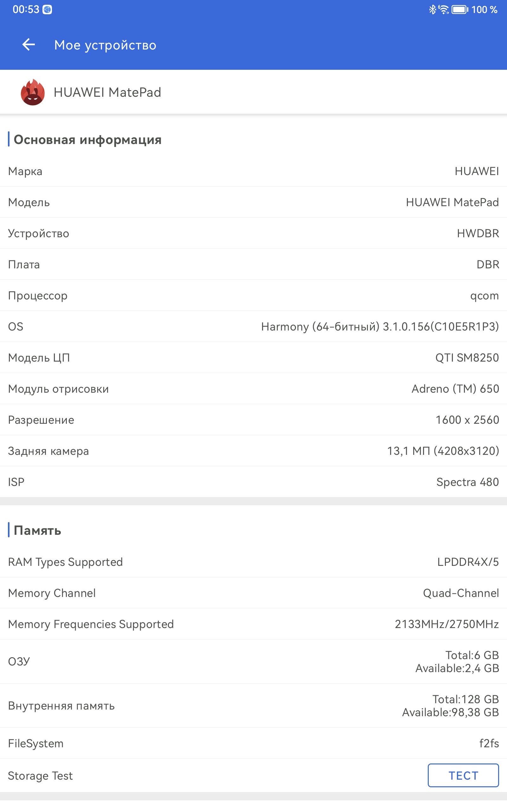Tap the ISP Spectra 480 row
This screenshot has width=507, height=812.
(x=253, y=482)
